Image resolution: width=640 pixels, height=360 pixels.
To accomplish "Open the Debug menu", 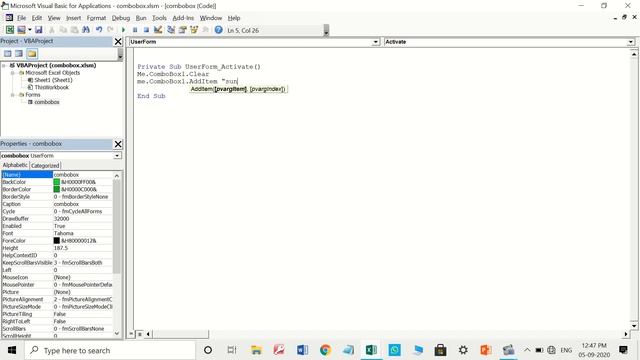I will 121,18.
